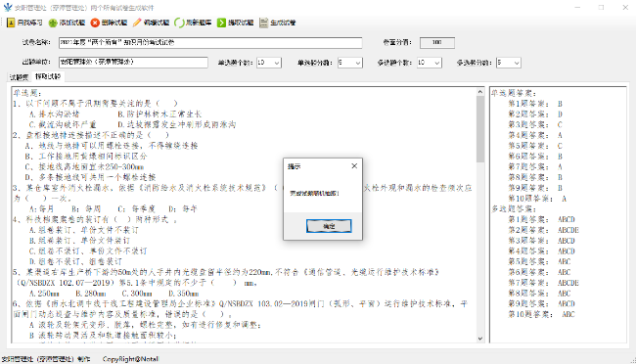
Task: Confirm the prompt dialog with 确定
Action: pos(329,226)
